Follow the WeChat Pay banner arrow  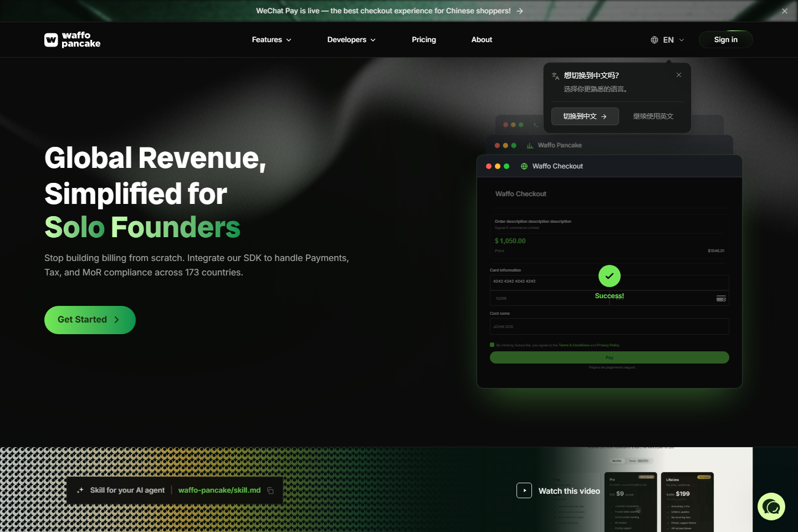coord(520,11)
